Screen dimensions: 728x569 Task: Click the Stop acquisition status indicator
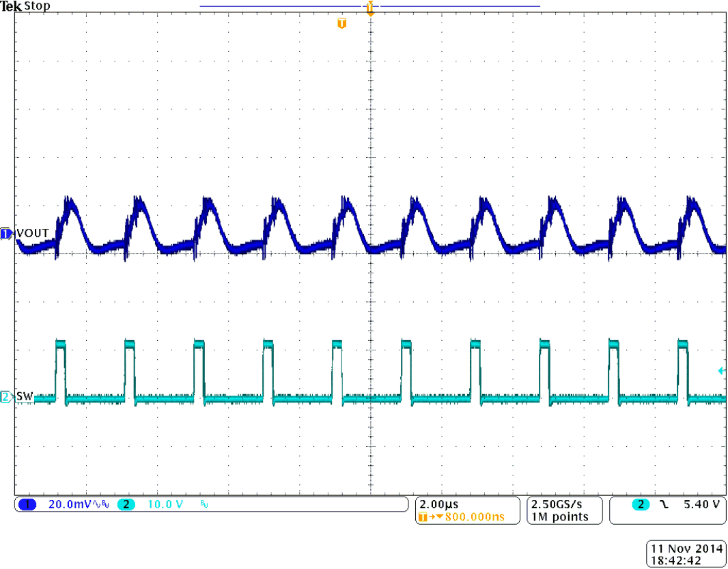37,6
